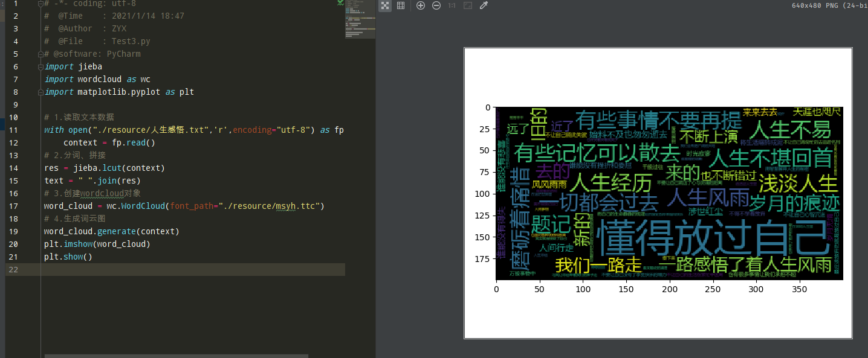Click 'plt.show()' line

(x=68, y=257)
